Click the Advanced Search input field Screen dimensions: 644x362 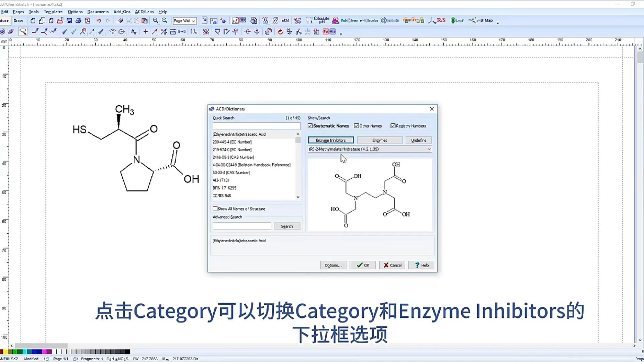(x=242, y=226)
